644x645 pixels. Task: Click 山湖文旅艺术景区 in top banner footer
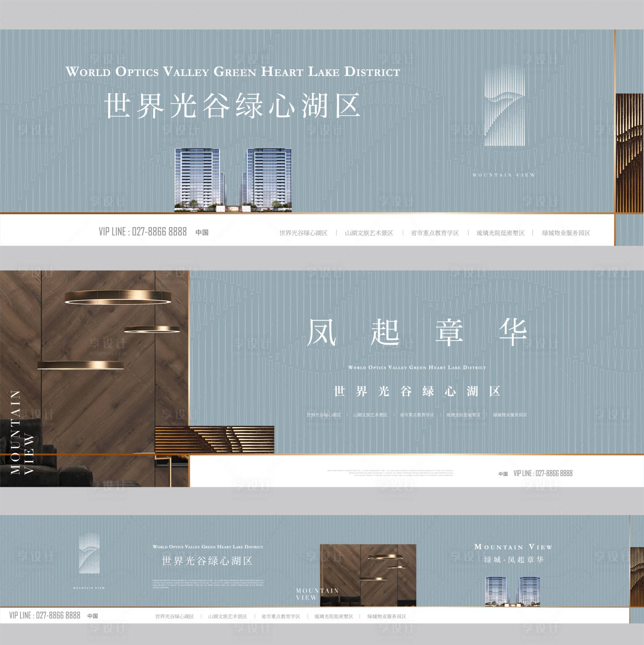369,233
